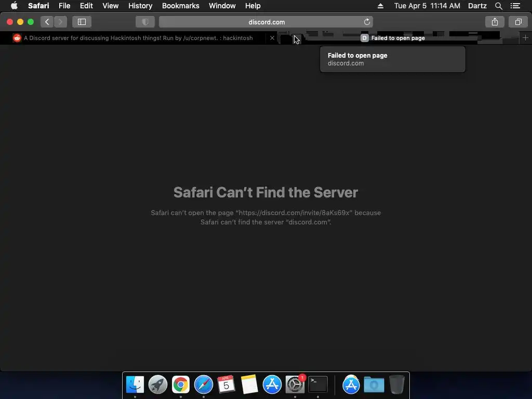Open Finder from the Dock
This screenshot has height=399, width=532.
click(x=135, y=385)
